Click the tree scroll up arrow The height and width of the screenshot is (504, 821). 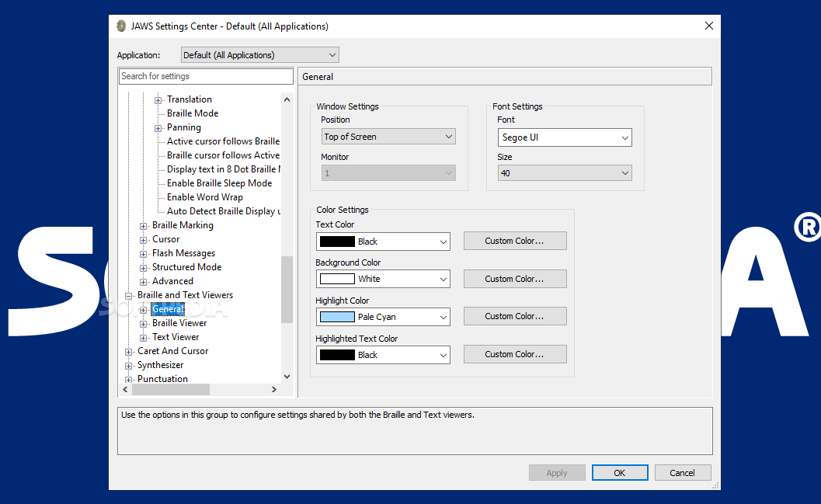[287, 99]
